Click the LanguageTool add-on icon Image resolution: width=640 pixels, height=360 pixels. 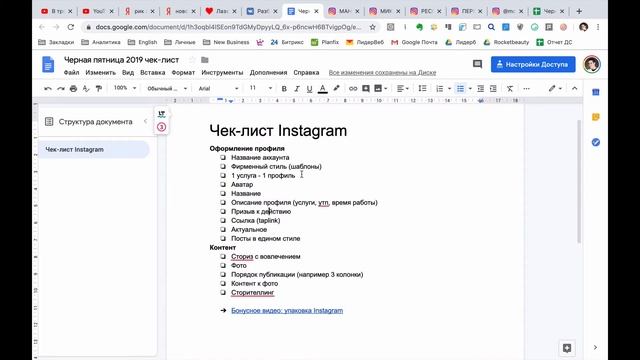point(162,114)
